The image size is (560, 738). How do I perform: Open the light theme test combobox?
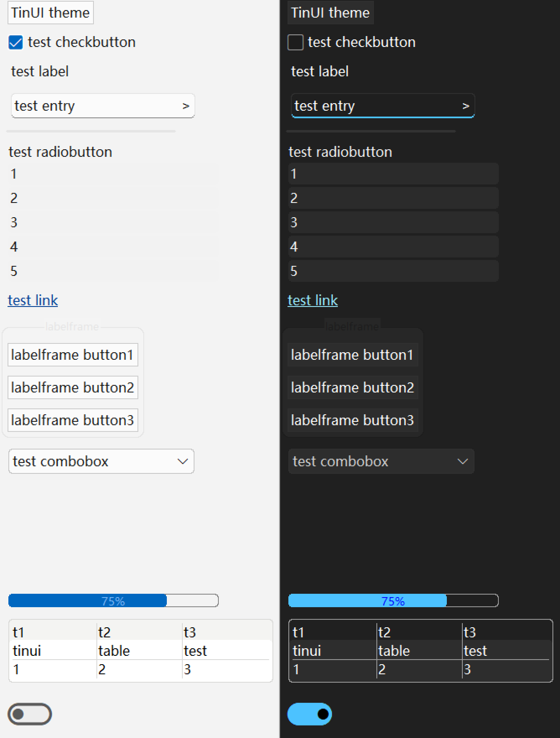[x=101, y=461]
